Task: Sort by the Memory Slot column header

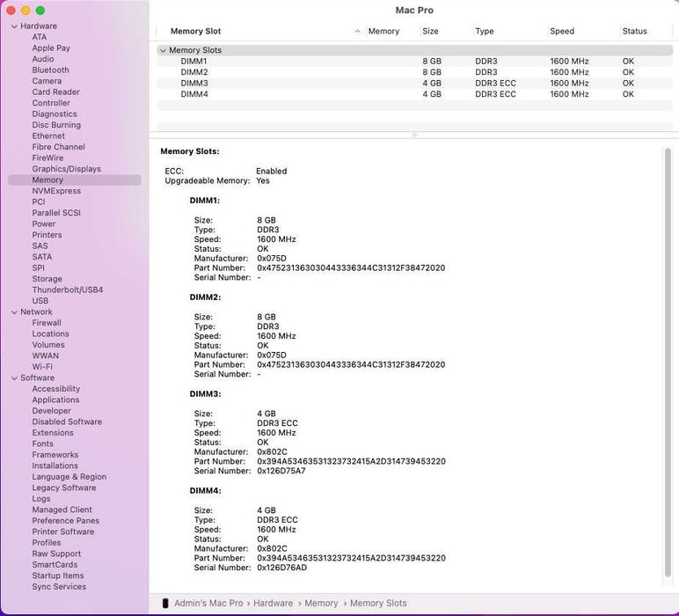Action: pos(196,31)
